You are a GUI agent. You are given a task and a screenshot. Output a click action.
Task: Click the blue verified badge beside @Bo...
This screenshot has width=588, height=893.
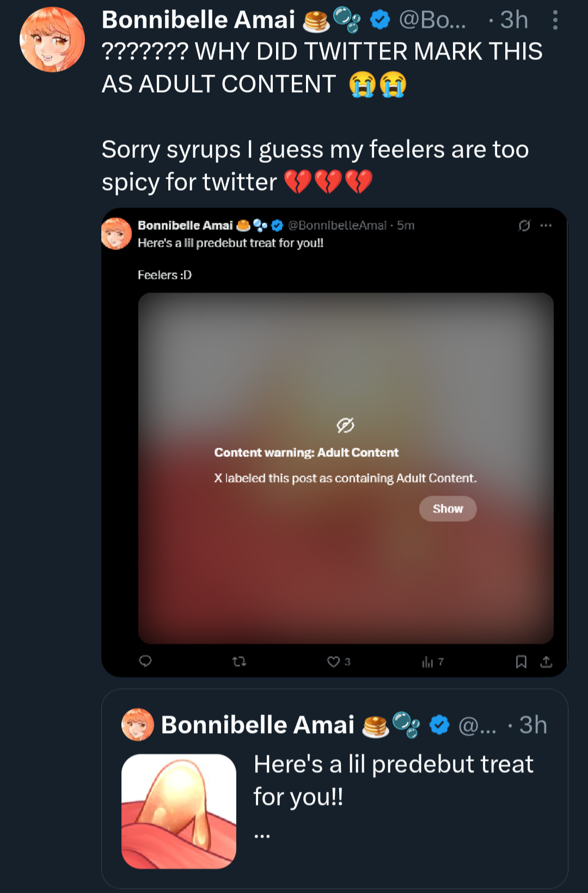pyautogui.click(x=380, y=20)
